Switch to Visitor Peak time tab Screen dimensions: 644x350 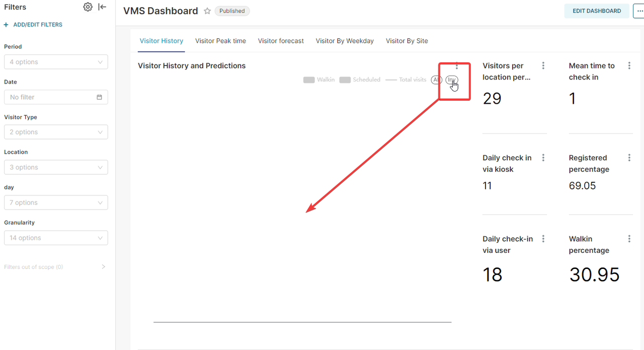(x=220, y=41)
